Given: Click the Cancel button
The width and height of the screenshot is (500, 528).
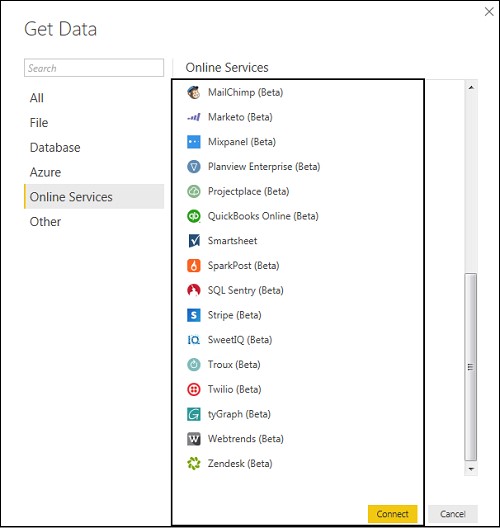Looking at the screenshot, I should pos(453,514).
